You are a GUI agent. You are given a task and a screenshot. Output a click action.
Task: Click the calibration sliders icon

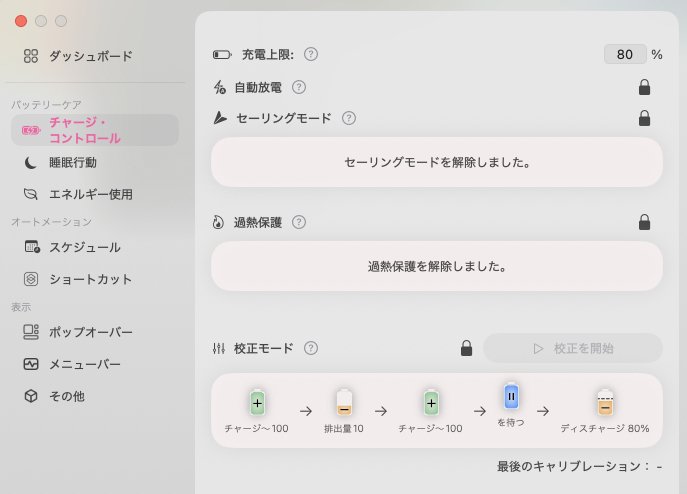(x=219, y=348)
